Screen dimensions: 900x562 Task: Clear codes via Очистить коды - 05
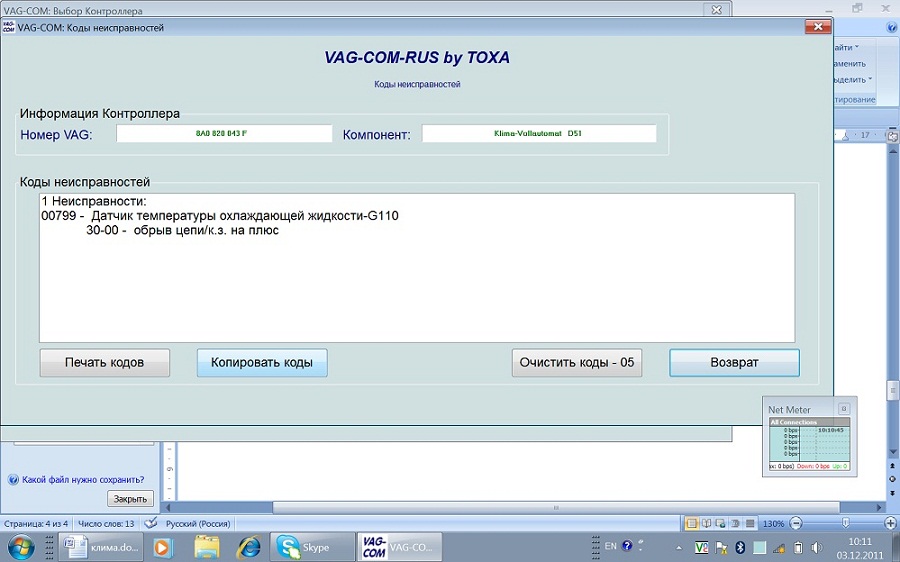point(577,363)
